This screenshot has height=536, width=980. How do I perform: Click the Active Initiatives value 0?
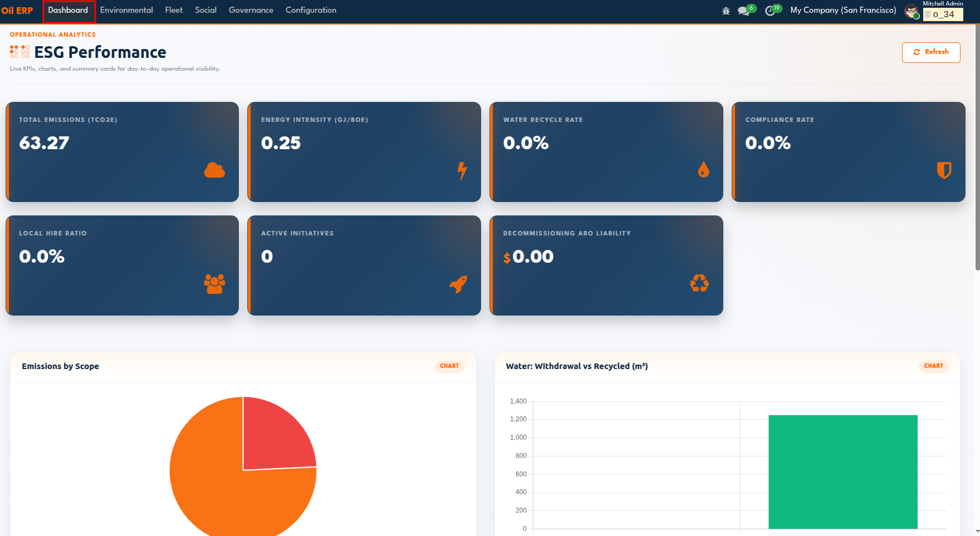point(267,257)
